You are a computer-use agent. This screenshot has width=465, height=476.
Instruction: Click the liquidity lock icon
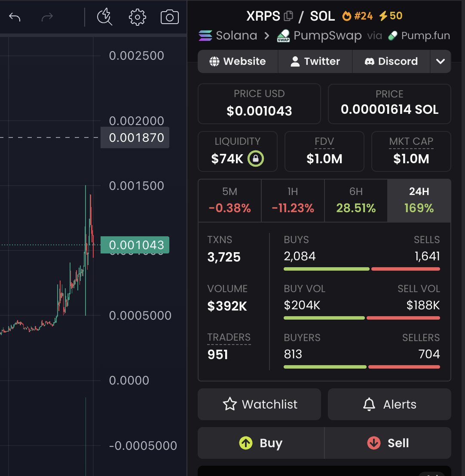pos(256,159)
